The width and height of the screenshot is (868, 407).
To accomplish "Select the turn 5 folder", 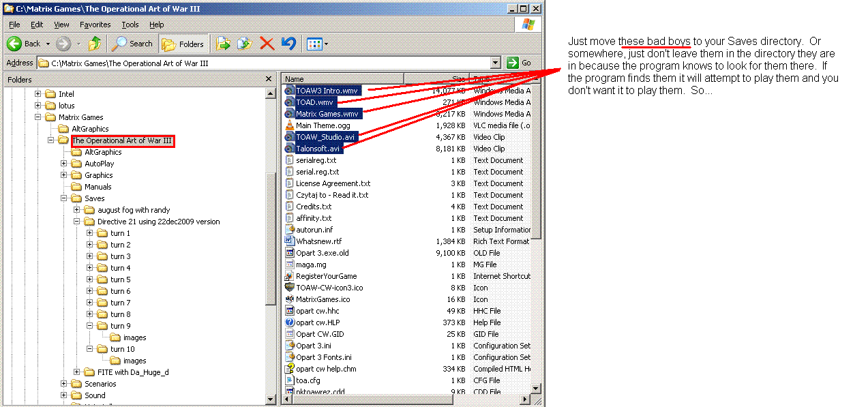I will click(120, 280).
